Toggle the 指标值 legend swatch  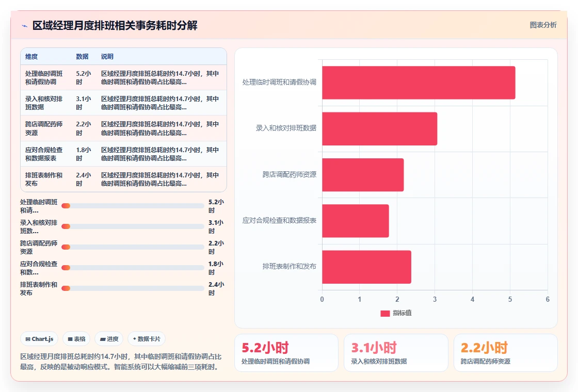(385, 313)
